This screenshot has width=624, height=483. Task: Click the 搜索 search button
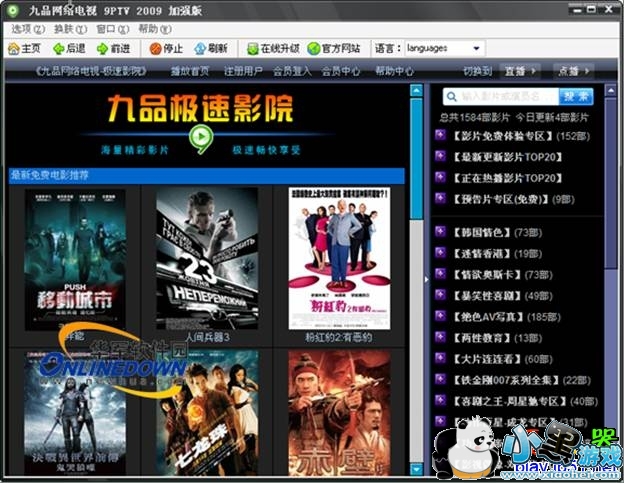(x=576, y=97)
